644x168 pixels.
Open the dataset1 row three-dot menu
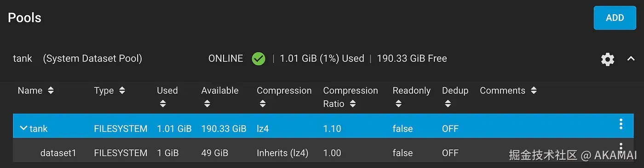coord(621,148)
